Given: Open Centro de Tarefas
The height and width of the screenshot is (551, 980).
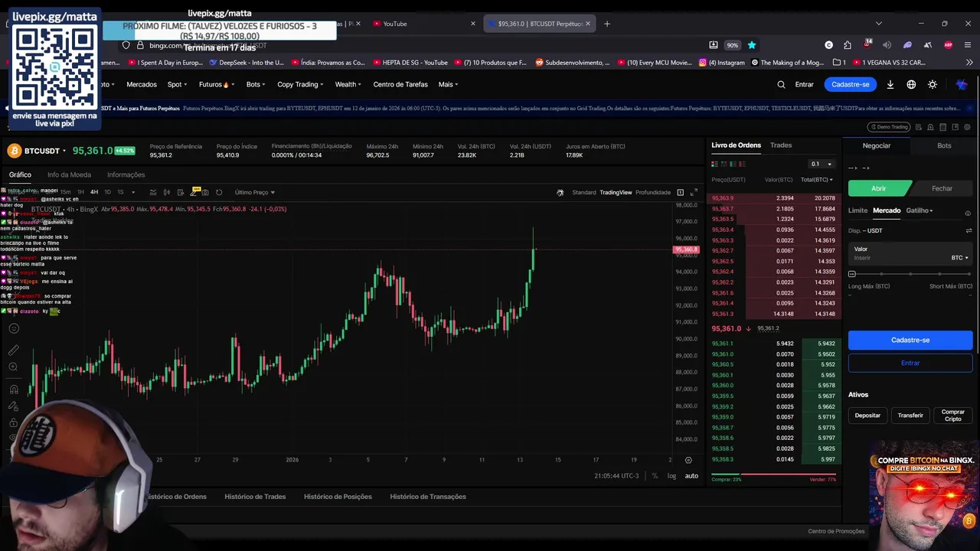Looking at the screenshot, I should tap(400, 84).
